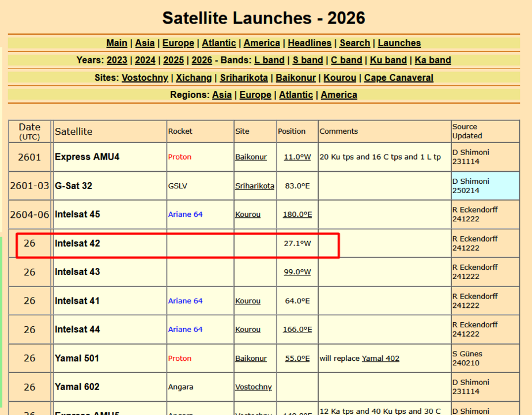Filter by S band

coord(308,60)
